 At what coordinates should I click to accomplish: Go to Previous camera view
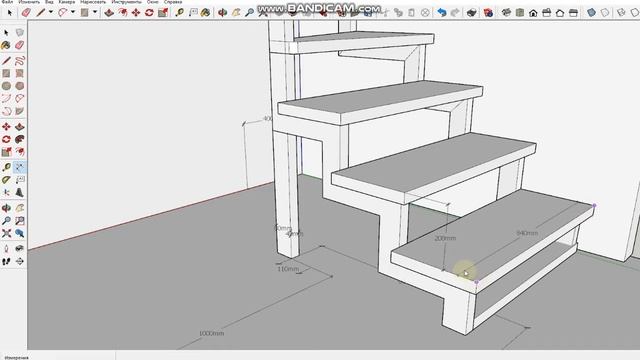[20, 233]
